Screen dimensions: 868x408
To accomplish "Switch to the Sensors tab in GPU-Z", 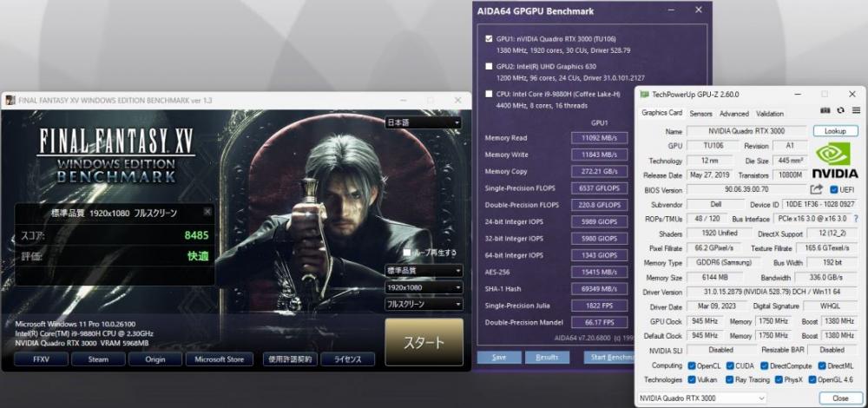I will click(x=700, y=114).
